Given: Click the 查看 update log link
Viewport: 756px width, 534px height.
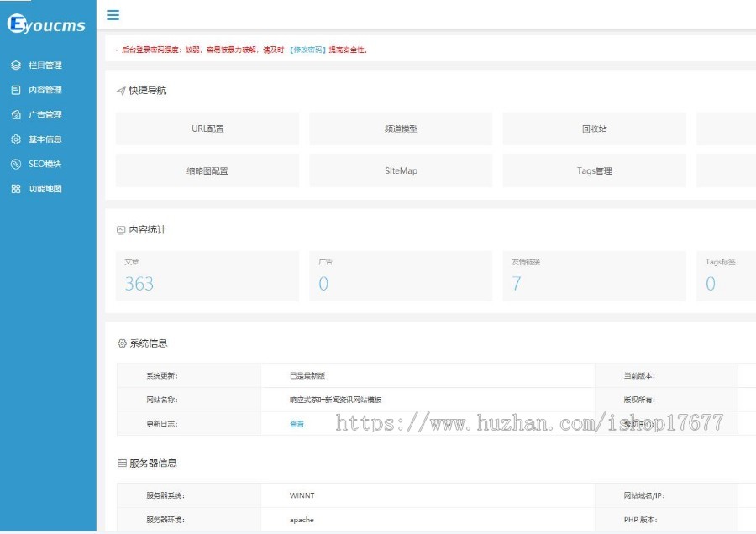Looking at the screenshot, I should (297, 424).
